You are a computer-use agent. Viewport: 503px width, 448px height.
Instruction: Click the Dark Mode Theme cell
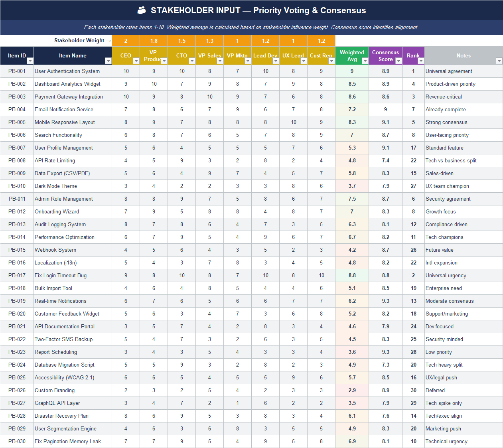click(73, 186)
